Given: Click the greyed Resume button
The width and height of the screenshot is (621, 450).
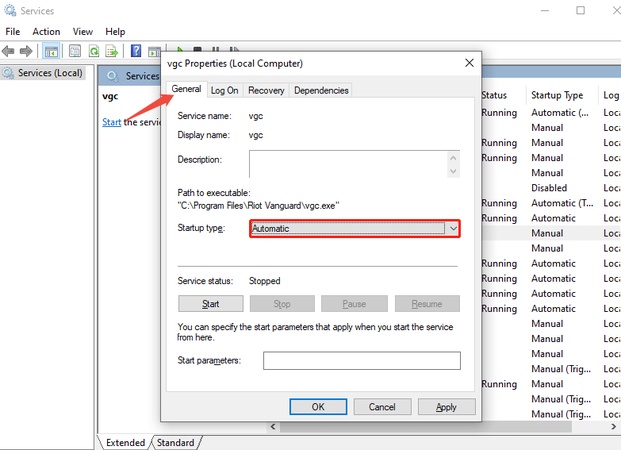Looking at the screenshot, I should tap(427, 304).
